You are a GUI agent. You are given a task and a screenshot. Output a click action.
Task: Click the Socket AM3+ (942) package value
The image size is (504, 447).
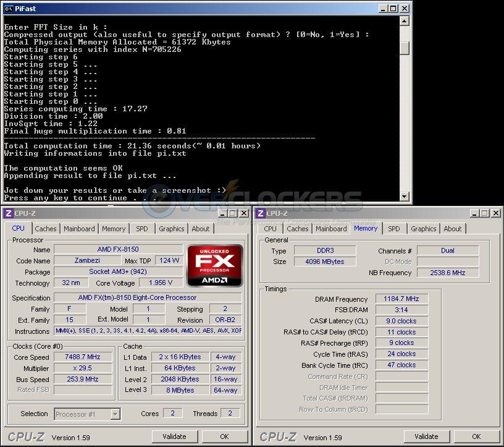tap(118, 271)
